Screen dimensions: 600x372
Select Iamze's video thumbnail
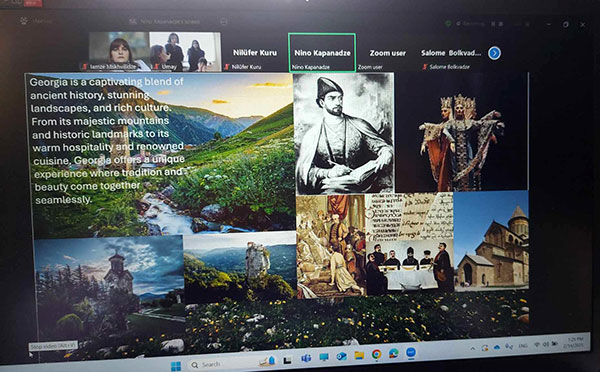click(119, 51)
